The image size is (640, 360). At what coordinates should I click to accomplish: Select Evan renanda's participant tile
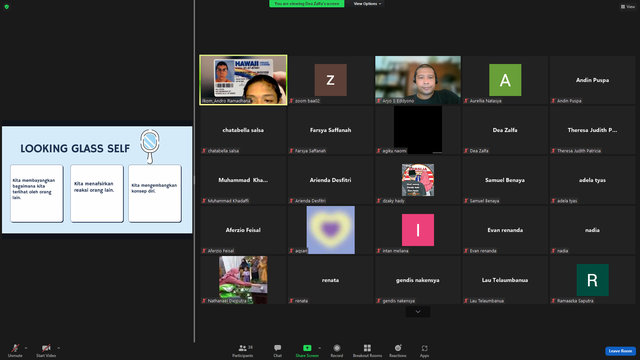tap(505, 230)
